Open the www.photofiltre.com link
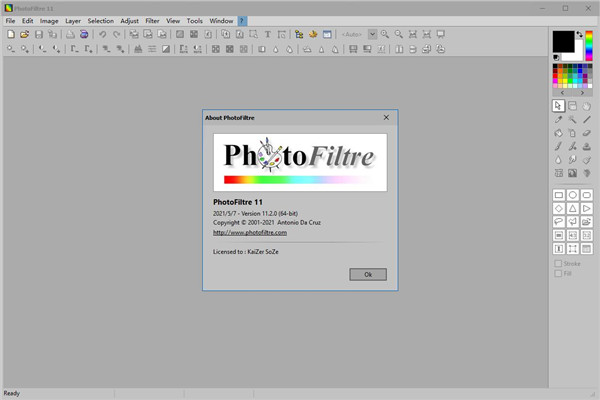This screenshot has width=600, height=400. 251,232
